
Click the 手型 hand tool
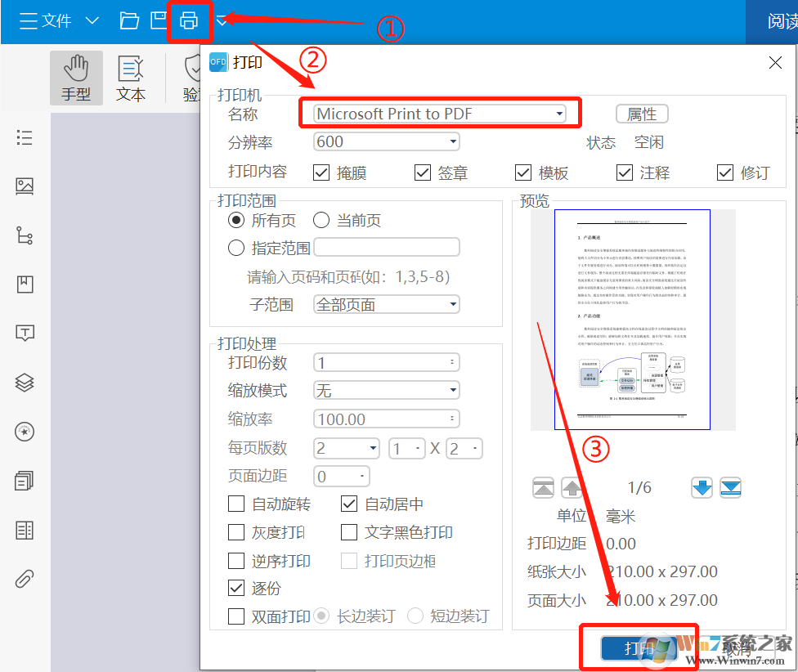tap(76, 78)
